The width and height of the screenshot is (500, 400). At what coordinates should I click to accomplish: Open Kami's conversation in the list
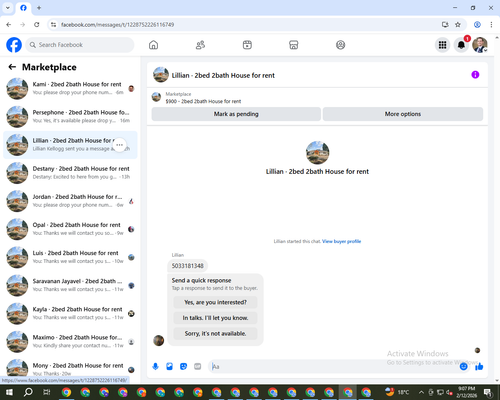[x=70, y=89]
